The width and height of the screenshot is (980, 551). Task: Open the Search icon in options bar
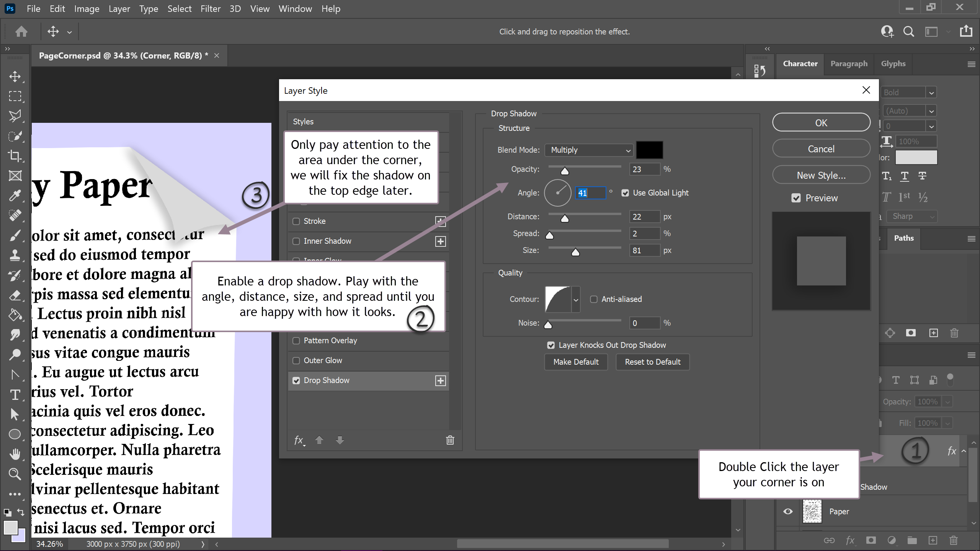[x=908, y=31]
